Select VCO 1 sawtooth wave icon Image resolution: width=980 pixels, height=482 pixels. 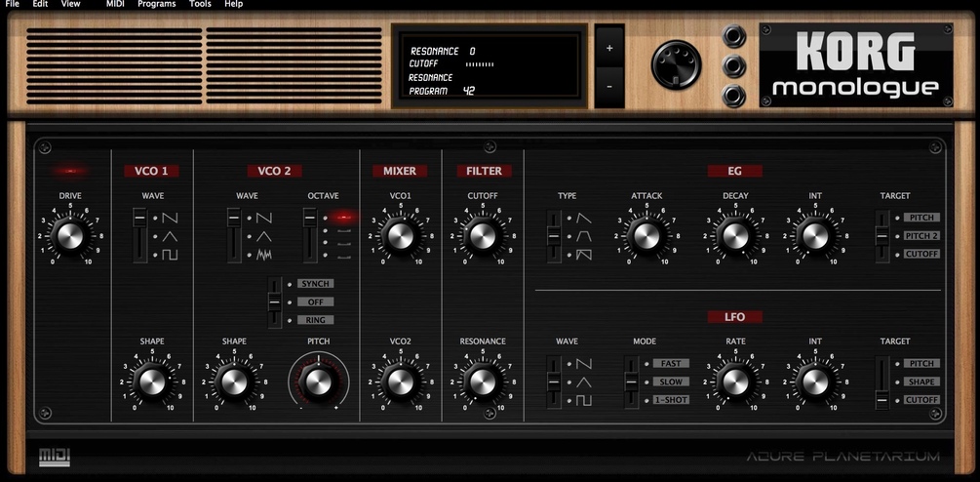[x=170, y=219]
